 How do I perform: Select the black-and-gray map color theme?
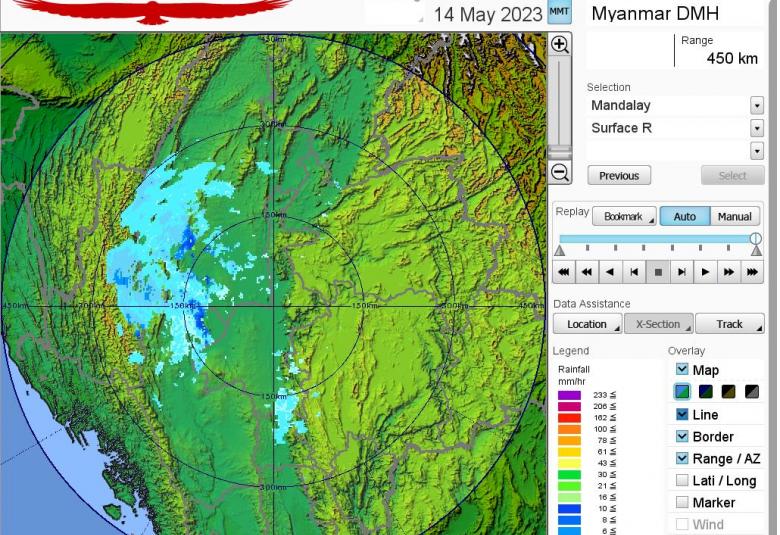click(x=751, y=392)
